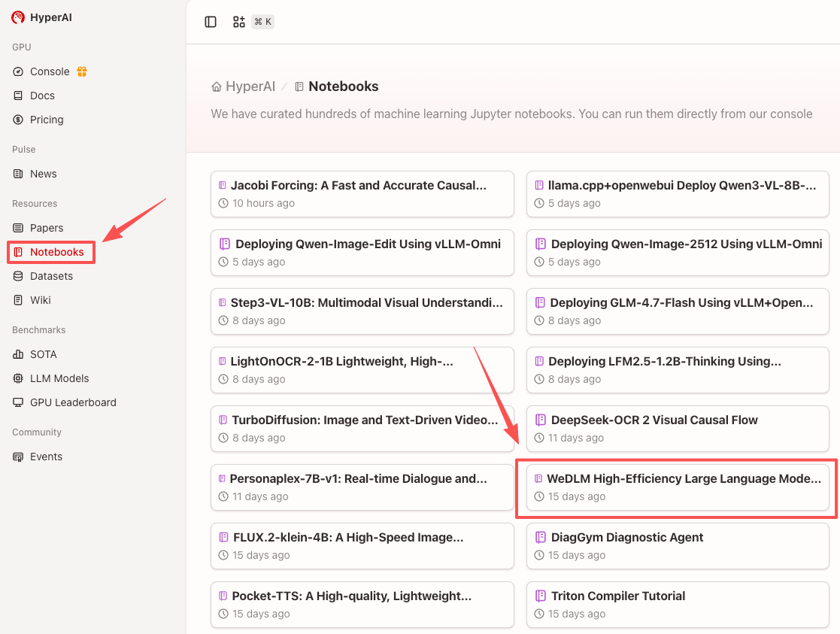Click the gift icon beside Console
Image resolution: width=840 pixels, height=634 pixels.
pyautogui.click(x=81, y=71)
